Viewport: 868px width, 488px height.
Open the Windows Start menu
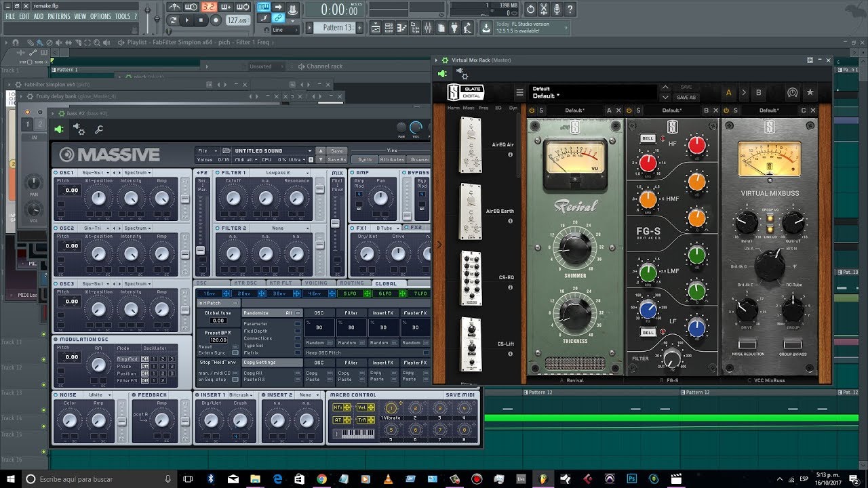point(10,479)
